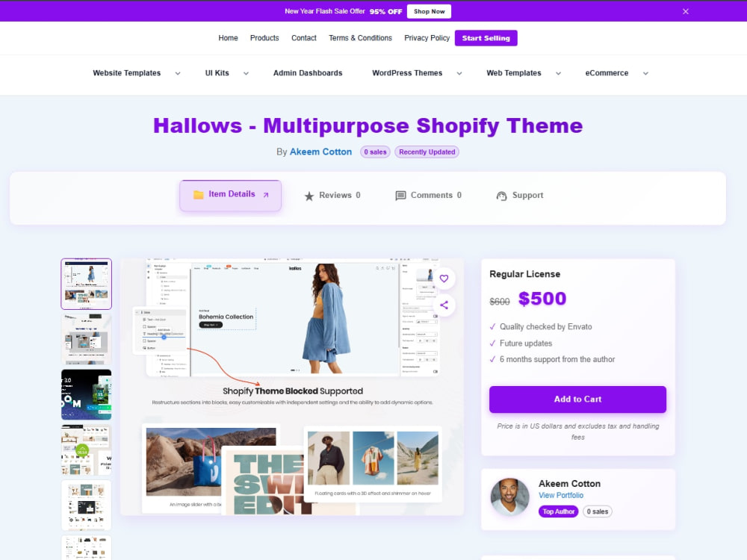Screen dimensions: 747x560
Task: Open the Admin Dashboards category
Action: point(308,73)
